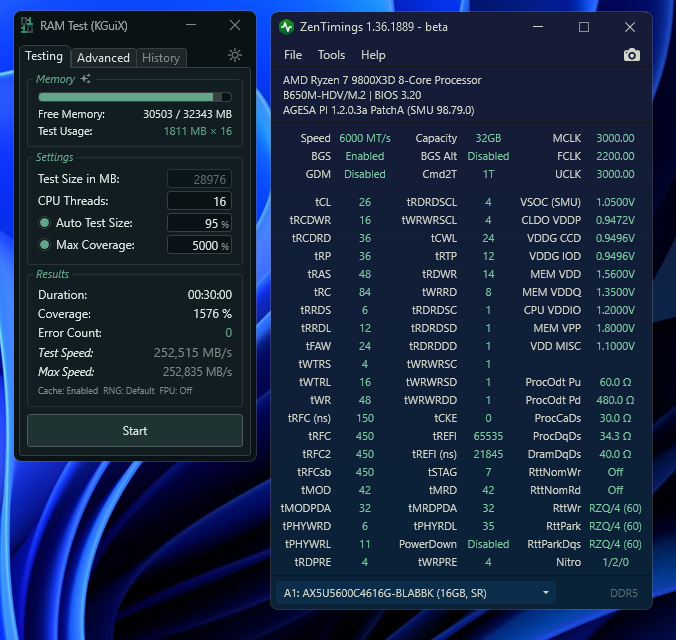Switch to the Testing tab
This screenshot has height=640, width=676.
coord(44,56)
